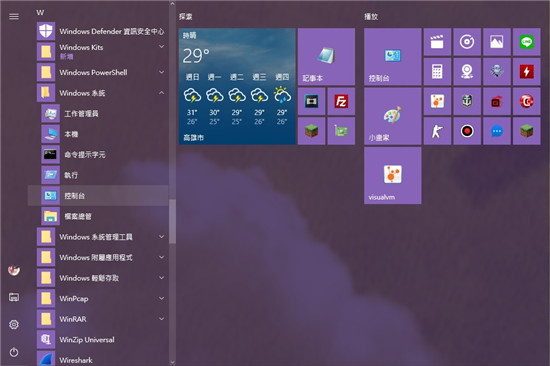The width and height of the screenshot is (550, 366).
Task: Open Settings gear in left rail
Action: tap(14, 325)
